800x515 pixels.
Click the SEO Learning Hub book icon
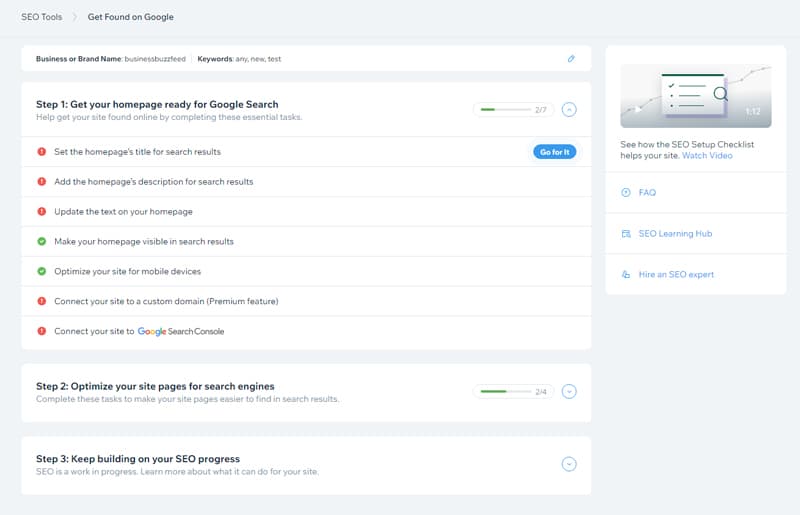click(x=626, y=233)
